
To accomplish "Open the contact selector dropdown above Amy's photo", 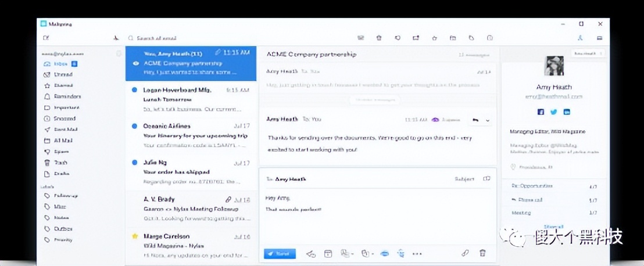I will pyautogui.click(x=588, y=53).
